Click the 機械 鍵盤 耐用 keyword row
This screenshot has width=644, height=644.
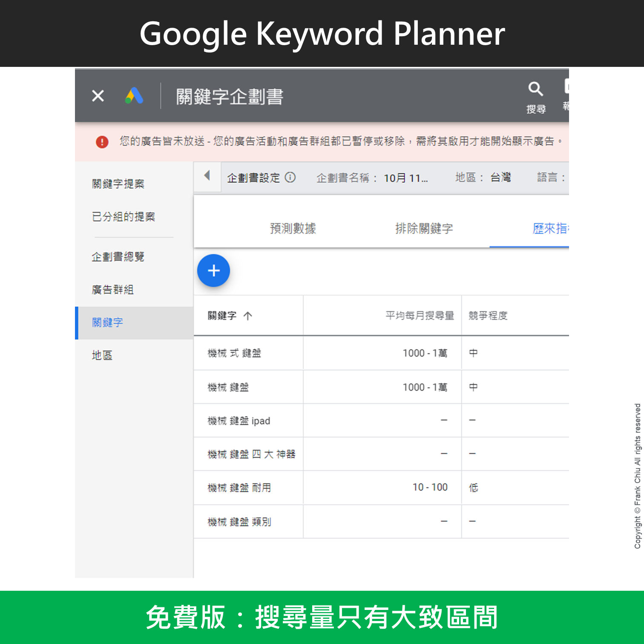[239, 488]
